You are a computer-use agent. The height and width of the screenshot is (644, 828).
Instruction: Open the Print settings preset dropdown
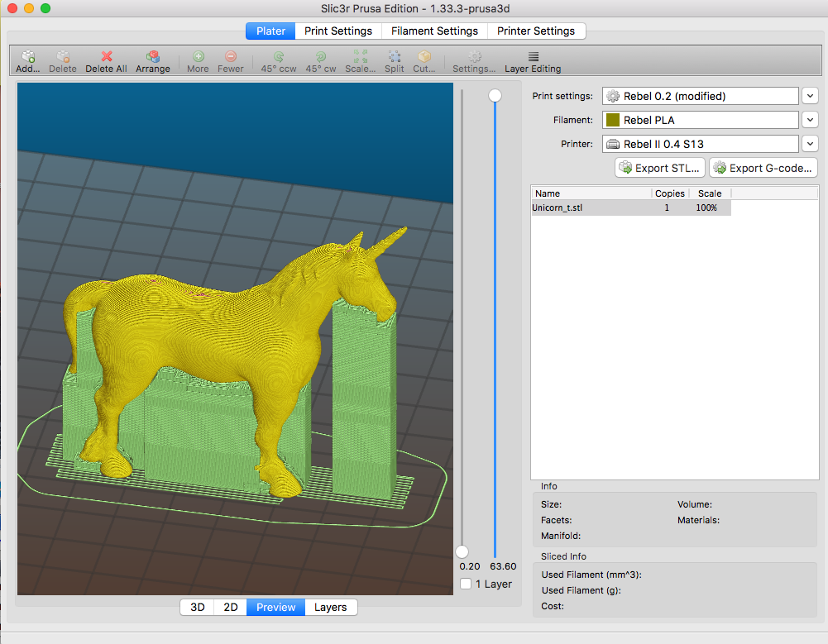(x=810, y=96)
